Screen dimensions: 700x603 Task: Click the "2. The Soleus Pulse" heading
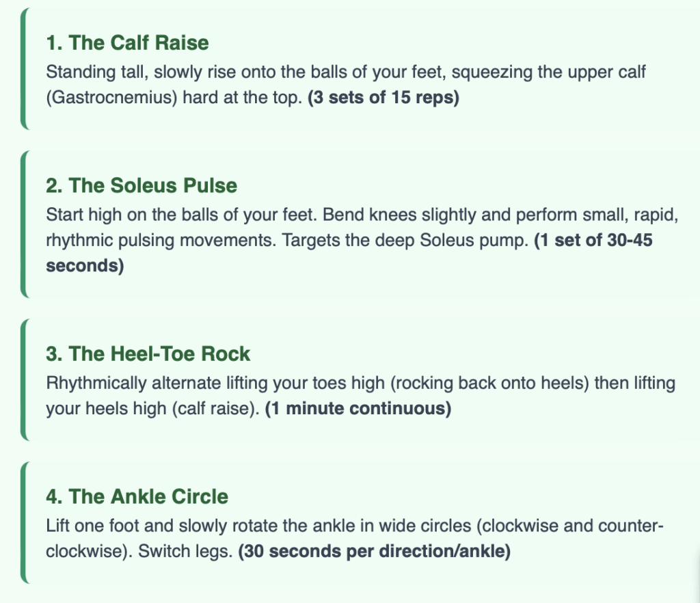pyautogui.click(x=142, y=185)
